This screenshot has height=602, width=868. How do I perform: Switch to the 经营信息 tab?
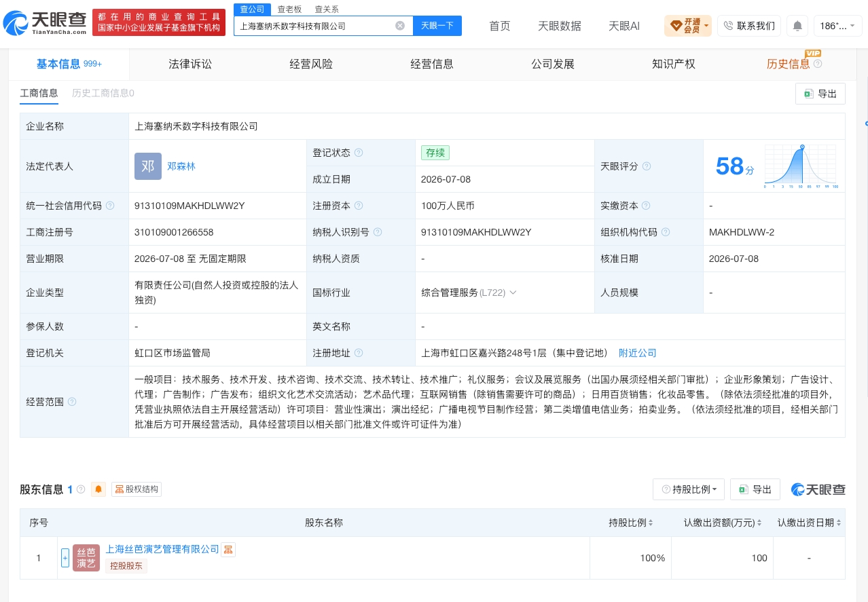(432, 64)
